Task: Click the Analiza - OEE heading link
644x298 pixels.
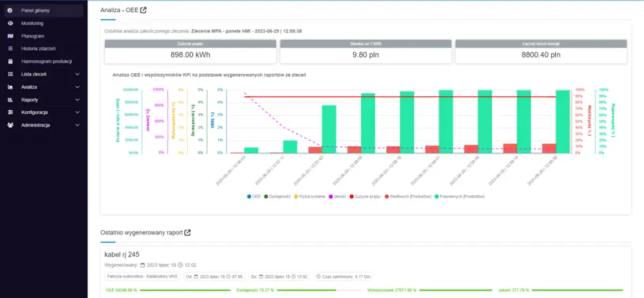Action: (119, 10)
